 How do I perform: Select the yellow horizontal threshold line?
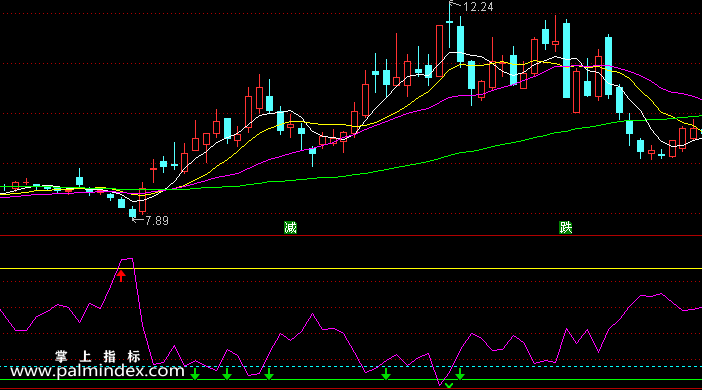tap(351, 269)
